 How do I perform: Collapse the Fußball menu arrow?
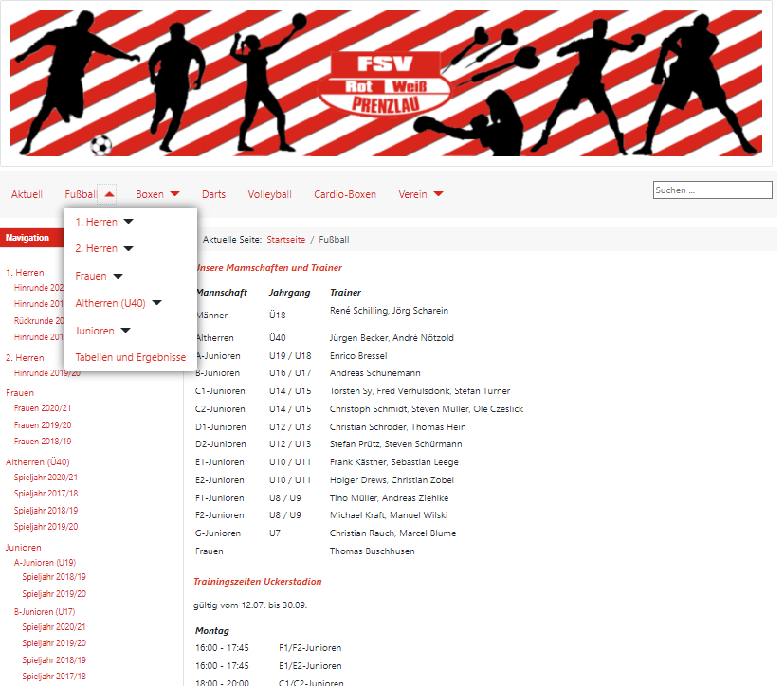pyautogui.click(x=110, y=194)
